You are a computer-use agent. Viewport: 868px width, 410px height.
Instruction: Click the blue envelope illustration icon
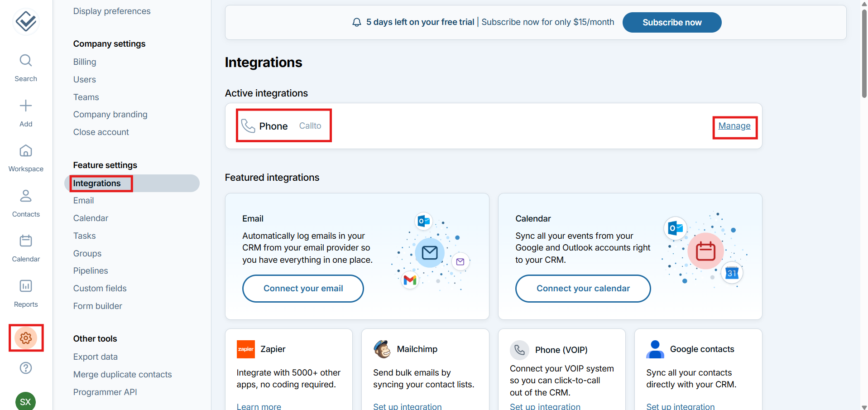coord(430,252)
